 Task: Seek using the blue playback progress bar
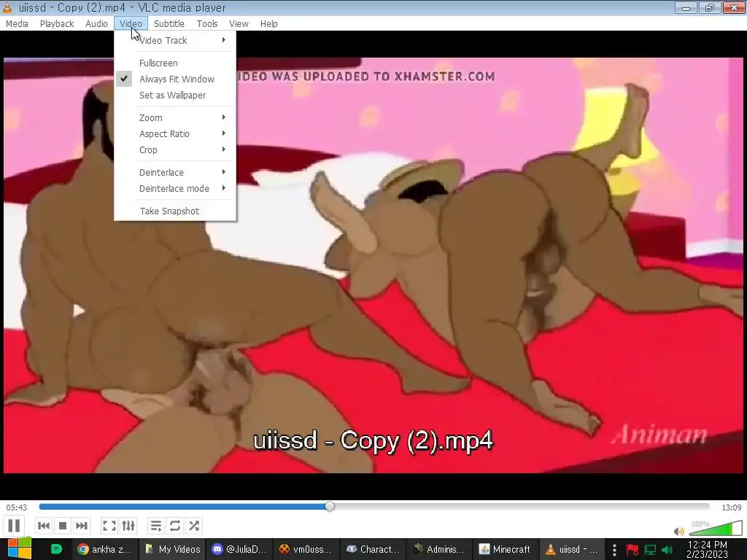pyautogui.click(x=374, y=507)
